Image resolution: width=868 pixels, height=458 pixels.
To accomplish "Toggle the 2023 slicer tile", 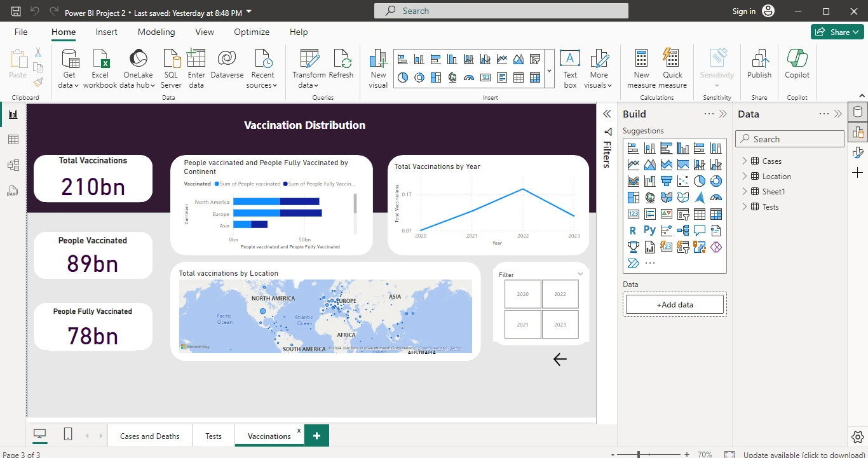I will click(x=560, y=324).
